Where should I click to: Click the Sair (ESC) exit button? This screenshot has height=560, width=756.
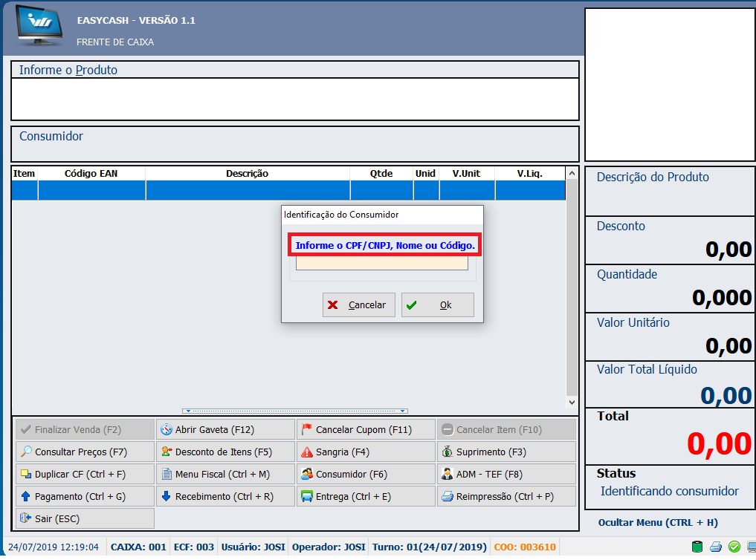85,518
